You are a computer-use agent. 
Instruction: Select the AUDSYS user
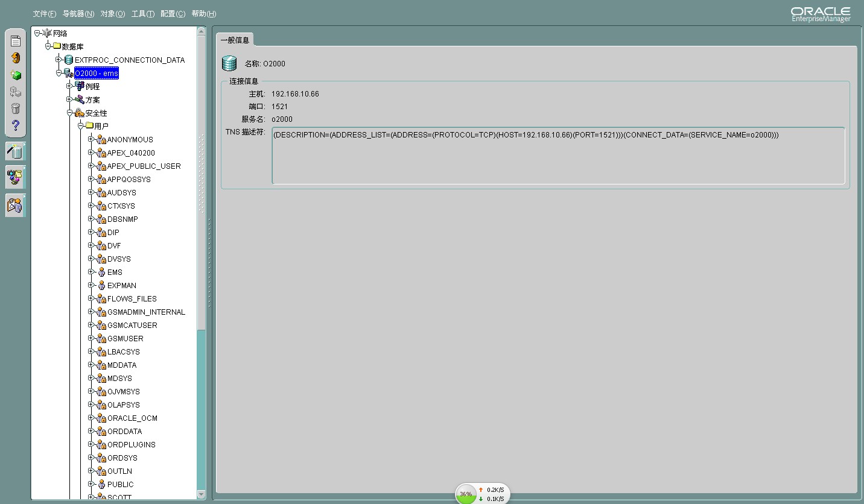(122, 192)
